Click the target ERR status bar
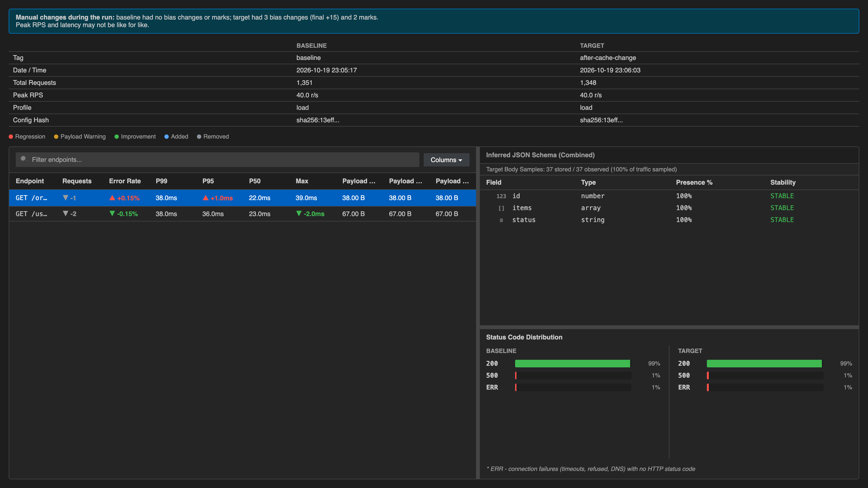The height and width of the screenshot is (488, 868). (765, 387)
